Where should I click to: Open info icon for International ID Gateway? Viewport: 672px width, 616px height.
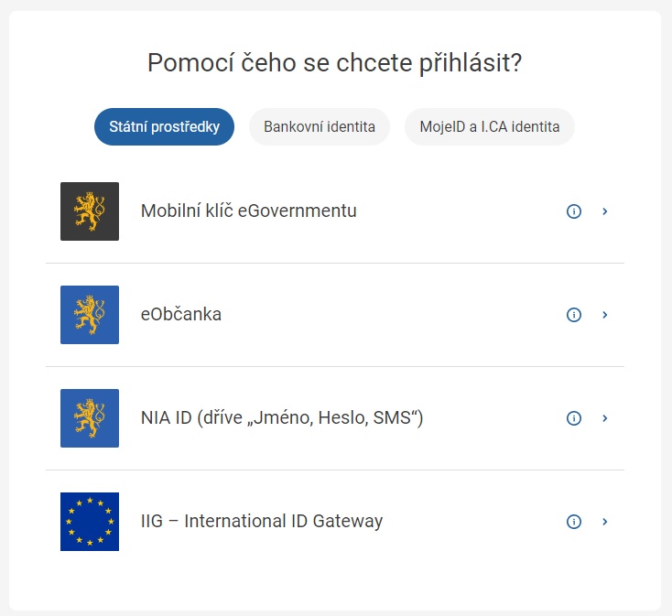574,522
